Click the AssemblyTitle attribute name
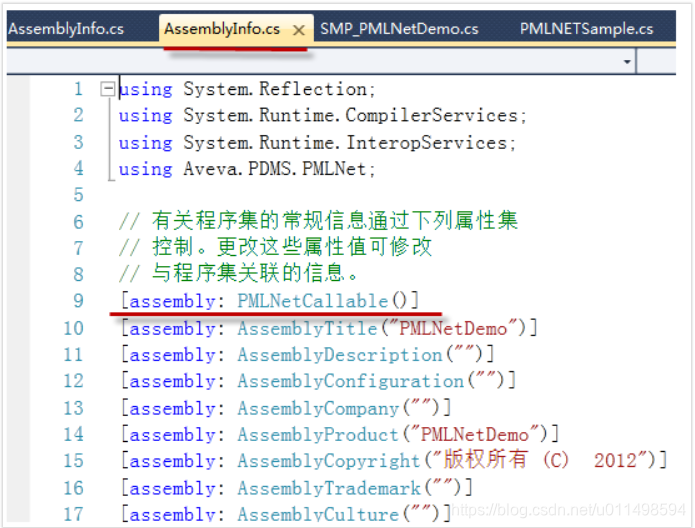 tap(307, 328)
